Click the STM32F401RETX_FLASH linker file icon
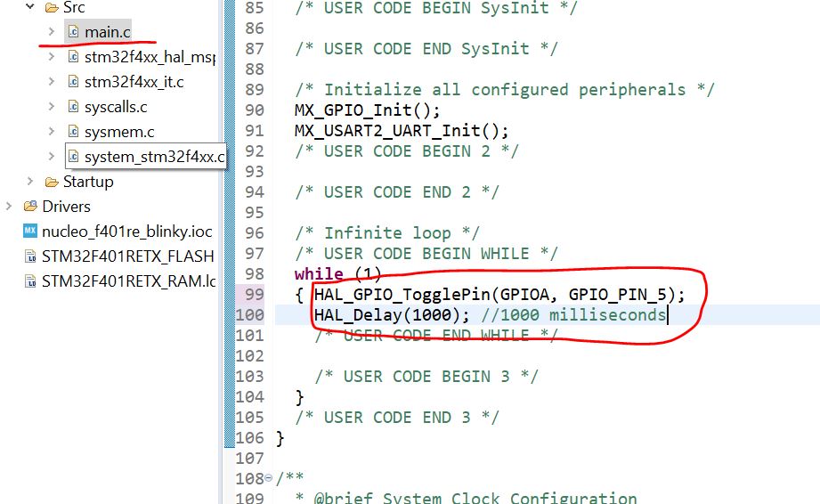Screen dimensions: 820x504 [x=29, y=256]
